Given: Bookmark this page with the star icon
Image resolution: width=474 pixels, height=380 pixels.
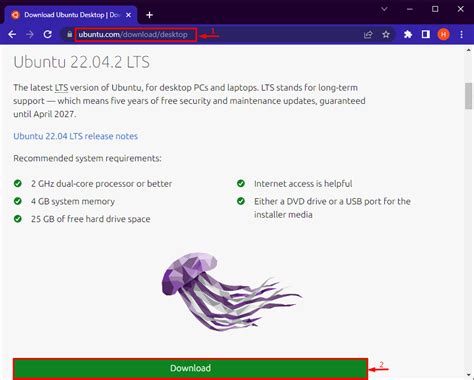Looking at the screenshot, I should point(386,34).
